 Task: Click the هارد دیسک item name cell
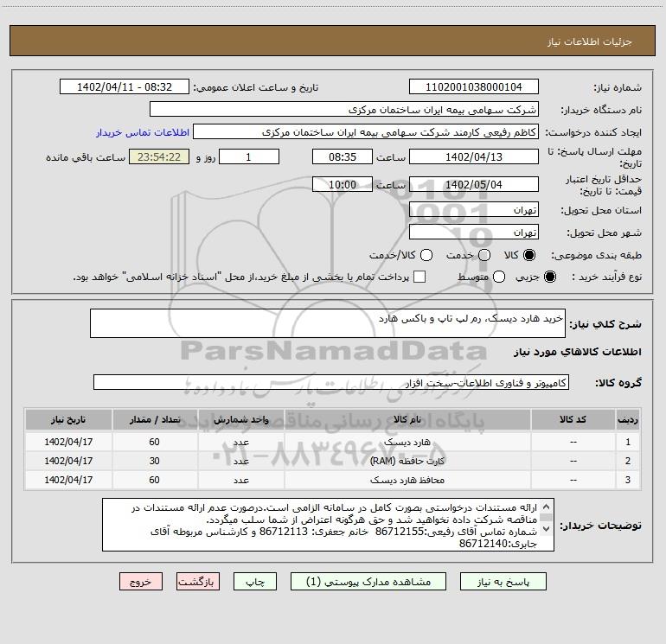coord(407,442)
